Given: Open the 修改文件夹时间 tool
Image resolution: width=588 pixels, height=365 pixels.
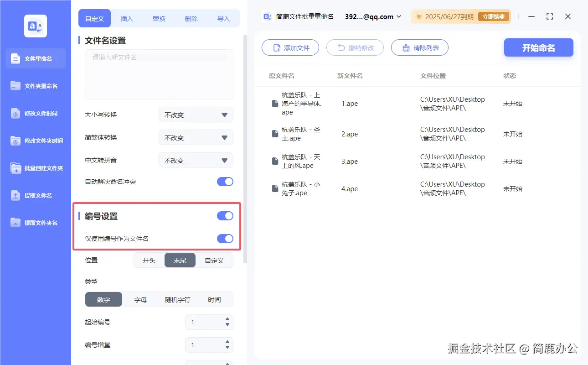Looking at the screenshot, I should pos(35,141).
